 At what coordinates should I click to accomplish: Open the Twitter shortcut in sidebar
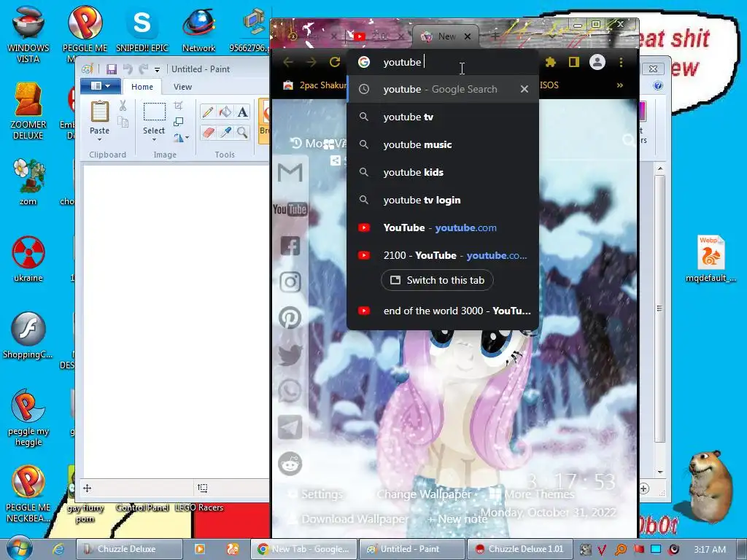(290, 355)
